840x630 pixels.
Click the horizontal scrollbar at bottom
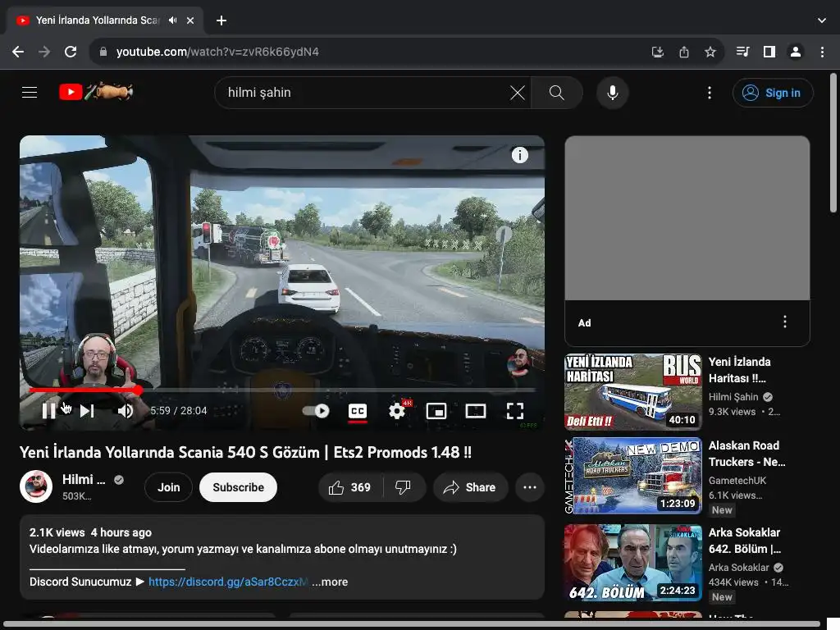click(412, 624)
